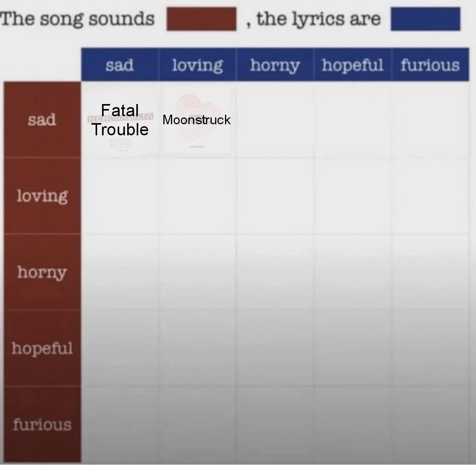Select the blue "loving" column header
Viewport: 476px width, 465px height.
(197, 65)
